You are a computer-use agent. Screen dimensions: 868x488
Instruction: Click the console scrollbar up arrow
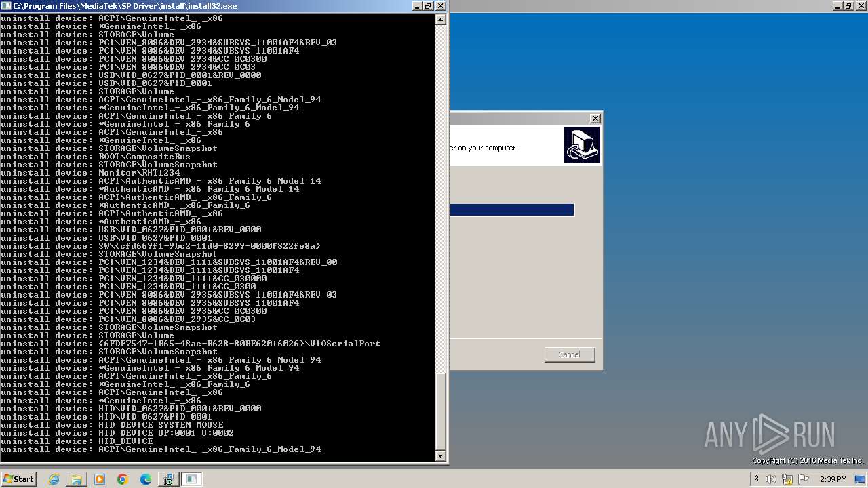click(441, 19)
